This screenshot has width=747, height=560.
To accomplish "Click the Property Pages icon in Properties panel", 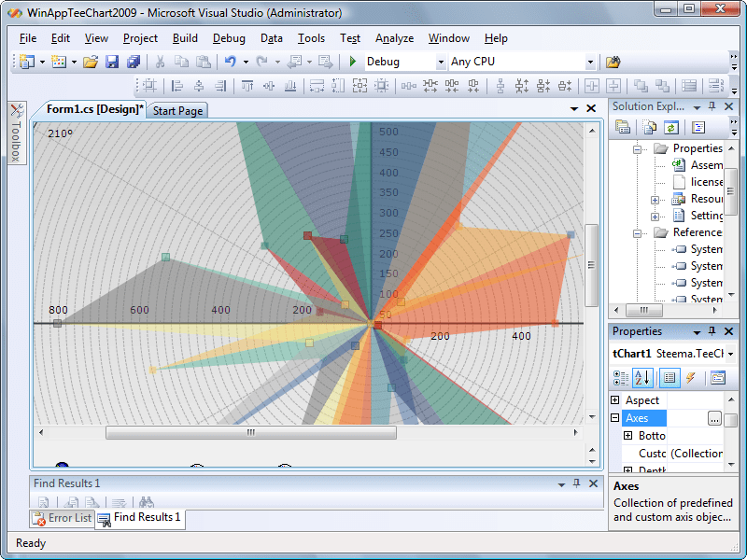I will [717, 376].
